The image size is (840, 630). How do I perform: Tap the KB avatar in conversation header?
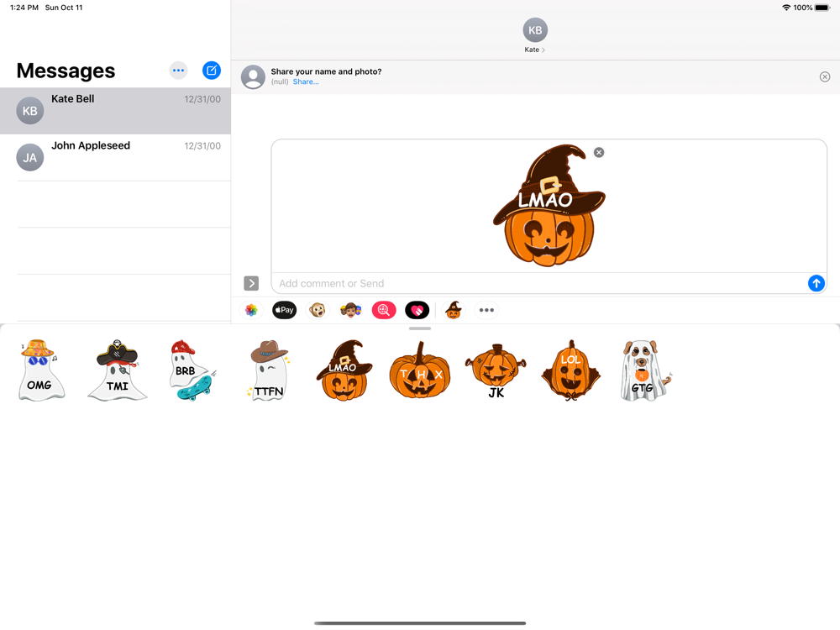535,30
